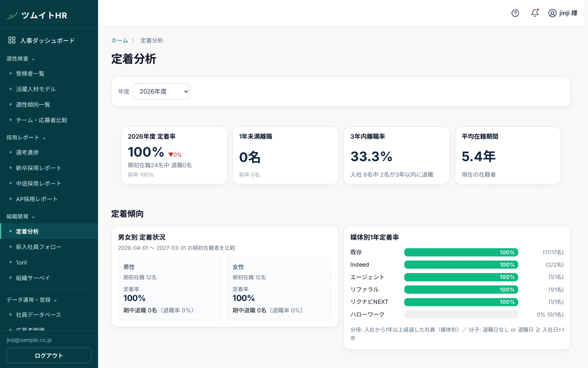Click the 男性 retention card
The image size is (588, 368).
point(170,289)
